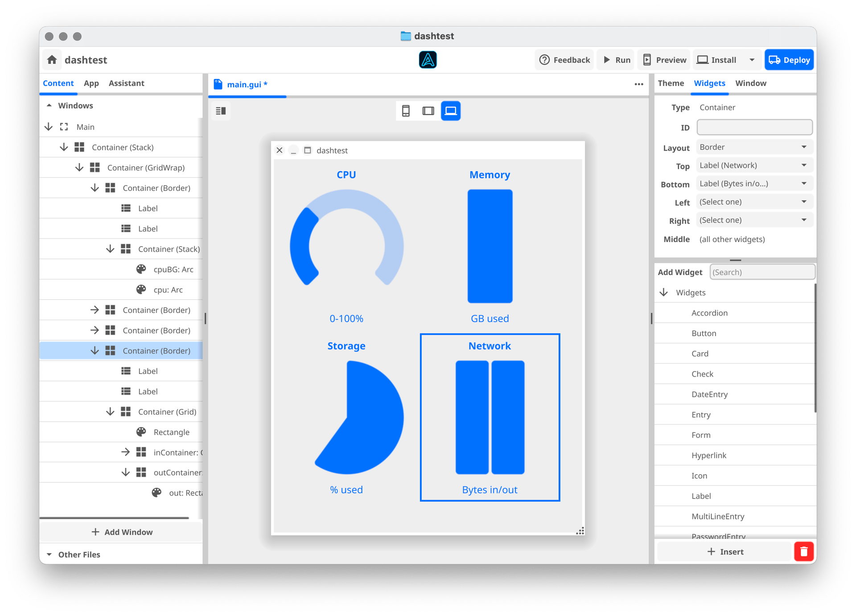
Task: Click the cpuBG: Arc palette icon
Action: tap(141, 269)
